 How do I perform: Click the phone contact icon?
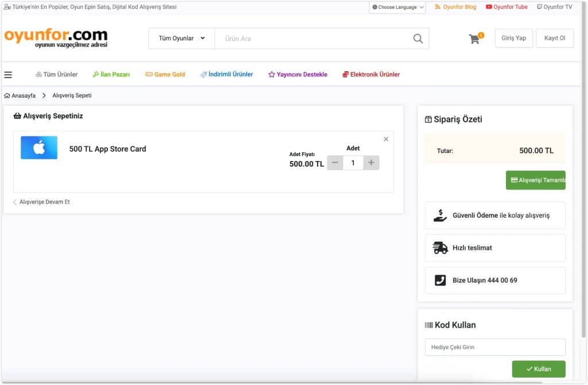(x=440, y=280)
